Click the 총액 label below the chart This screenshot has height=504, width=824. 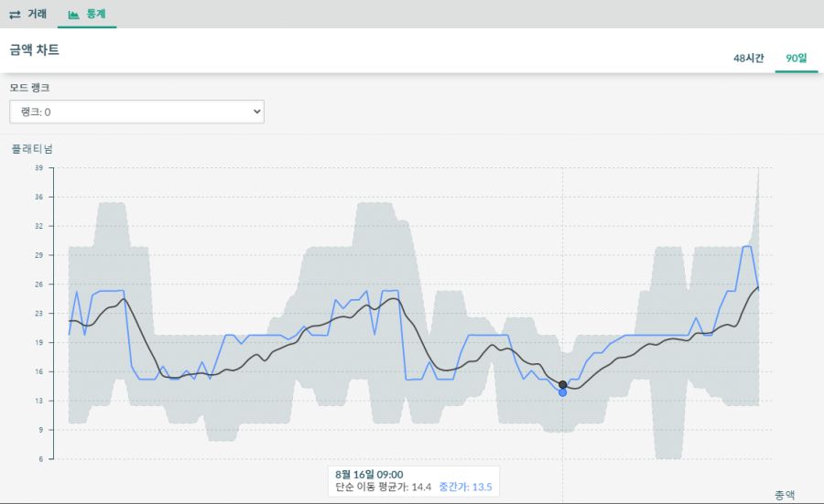[785, 495]
